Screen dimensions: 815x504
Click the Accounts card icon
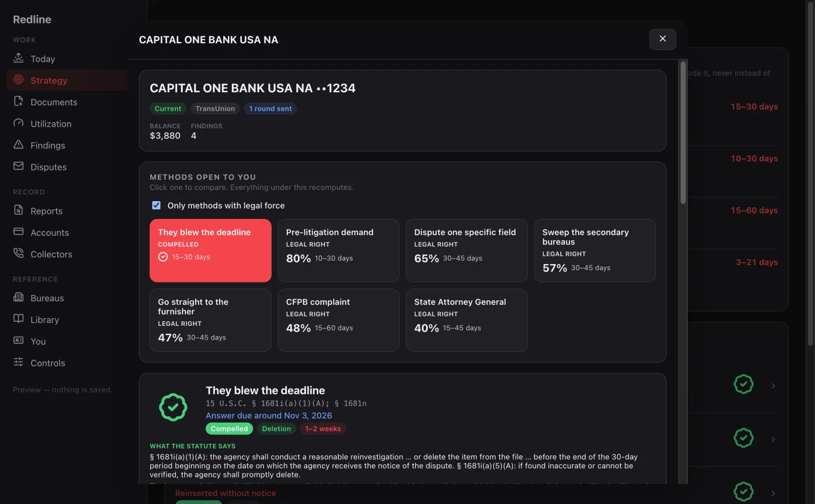point(18,232)
